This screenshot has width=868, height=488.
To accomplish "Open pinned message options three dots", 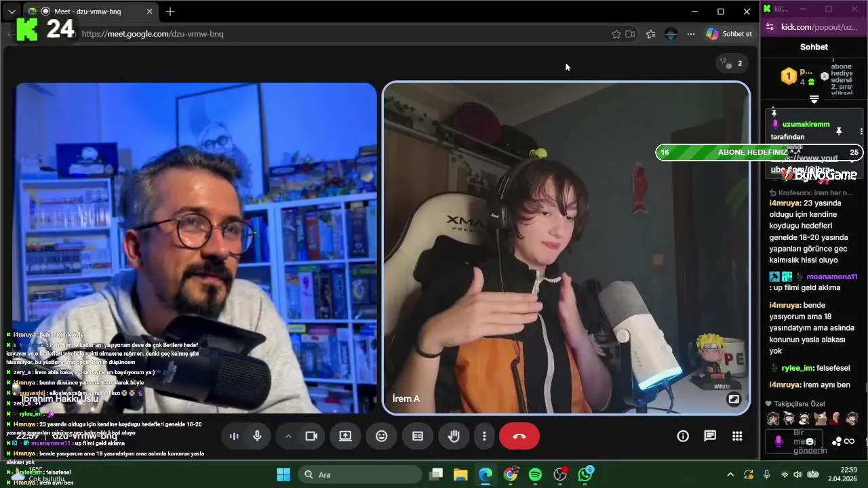I will click(861, 131).
